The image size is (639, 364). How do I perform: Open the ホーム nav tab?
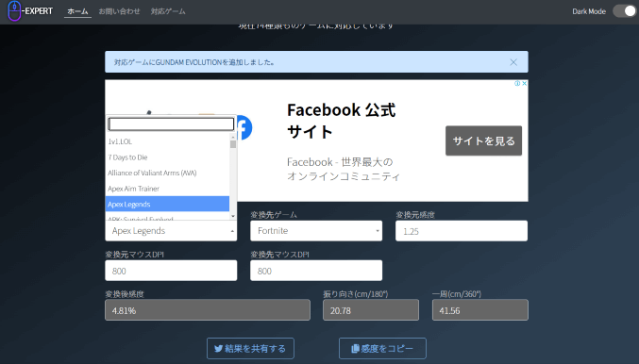[x=77, y=11]
